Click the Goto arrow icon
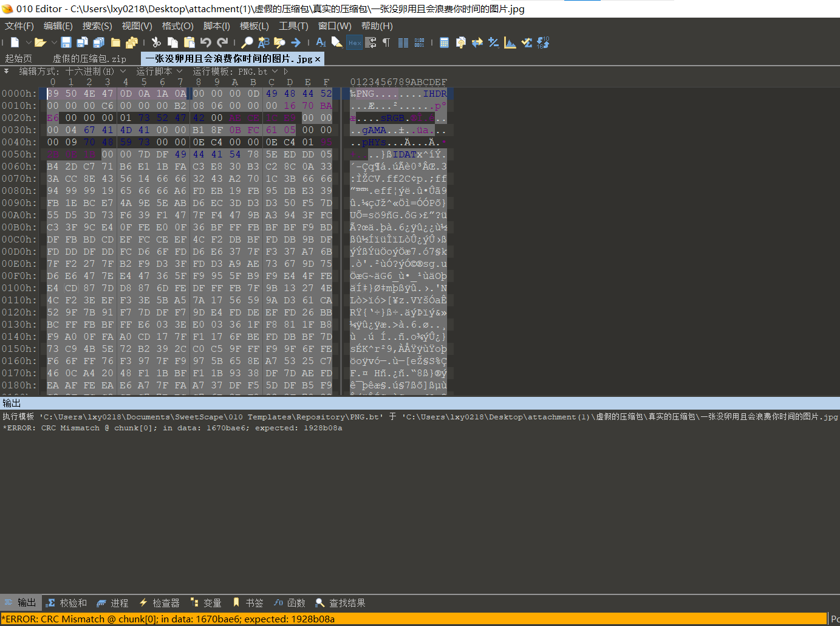840x626 pixels. tap(296, 43)
